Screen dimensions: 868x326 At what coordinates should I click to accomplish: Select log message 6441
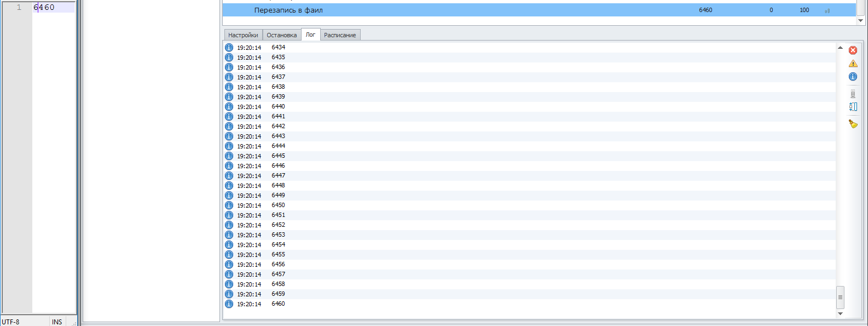tap(278, 117)
